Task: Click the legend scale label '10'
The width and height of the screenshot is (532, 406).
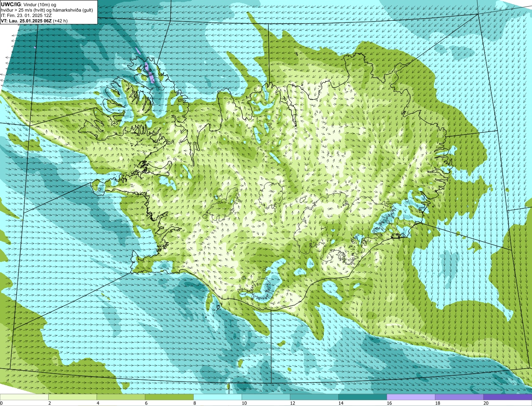Action: click(x=244, y=403)
